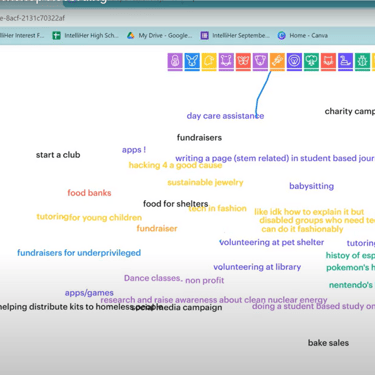Click the 'apps/games' response
This screenshot has height=375, width=375.
point(89,293)
